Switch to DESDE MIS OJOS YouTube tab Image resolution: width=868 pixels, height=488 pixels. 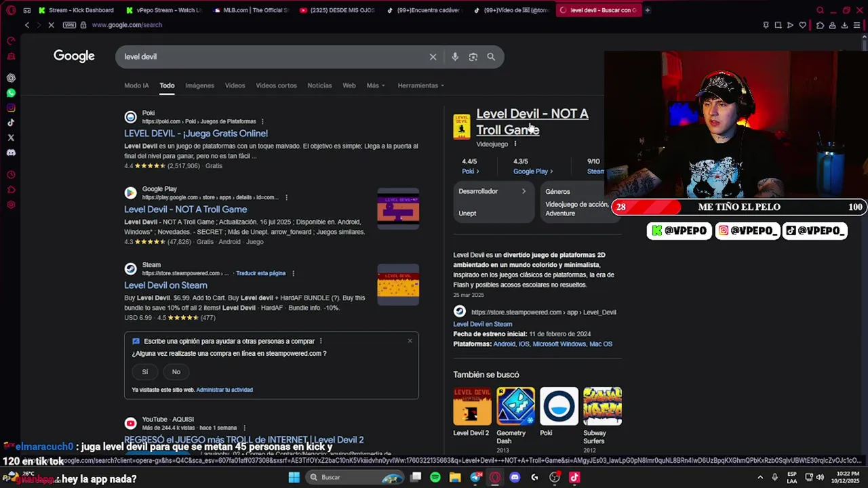(x=338, y=10)
